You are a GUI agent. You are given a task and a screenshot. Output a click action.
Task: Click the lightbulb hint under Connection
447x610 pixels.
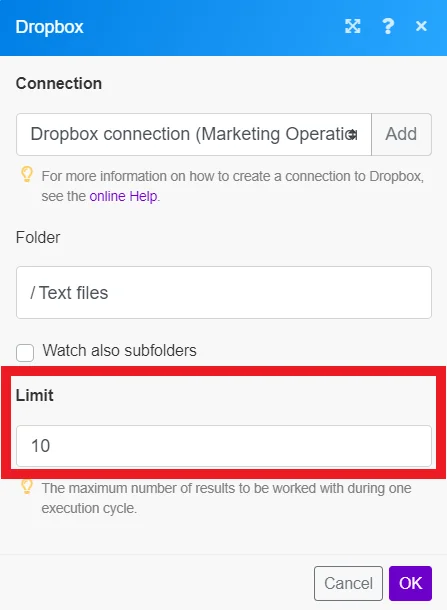pyautogui.click(x=26, y=174)
